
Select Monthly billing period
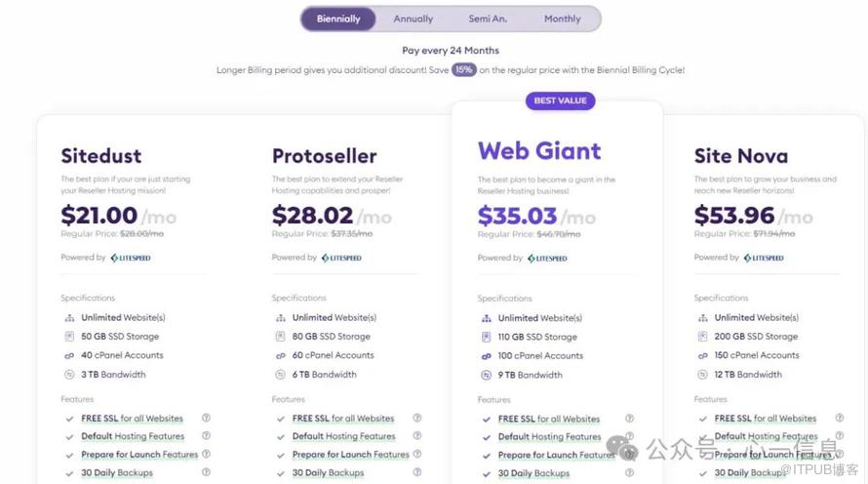point(563,19)
